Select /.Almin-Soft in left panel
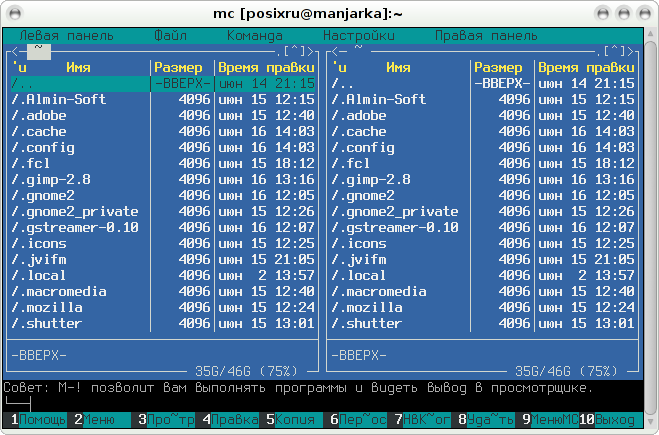The height and width of the screenshot is (435, 659). click(163, 100)
